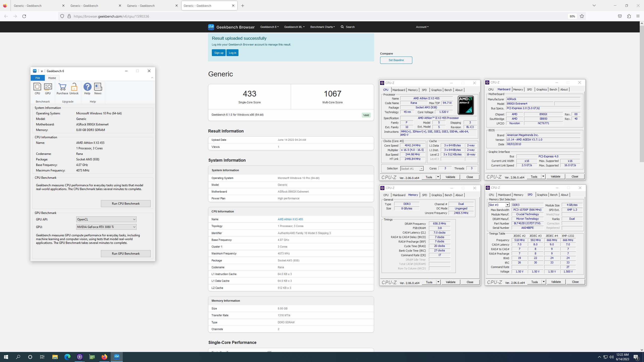Open Windows taskbar search
Viewport: 644px width, 362px height.
point(18,357)
